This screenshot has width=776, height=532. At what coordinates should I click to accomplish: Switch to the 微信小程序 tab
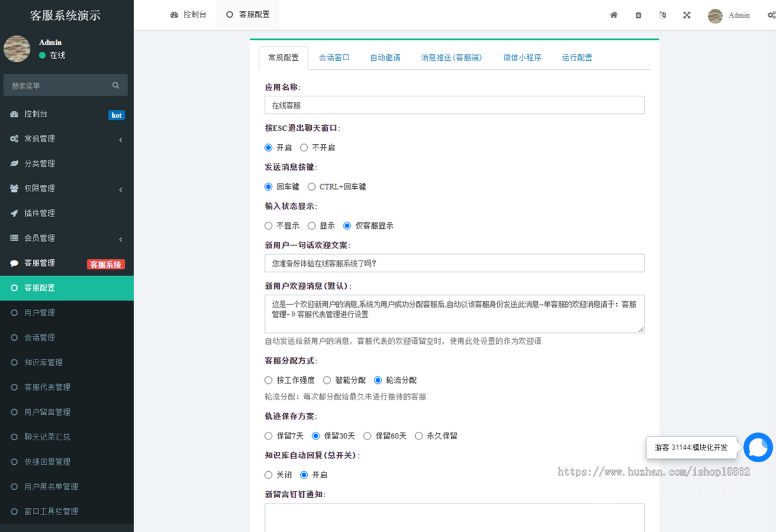pyautogui.click(x=522, y=57)
